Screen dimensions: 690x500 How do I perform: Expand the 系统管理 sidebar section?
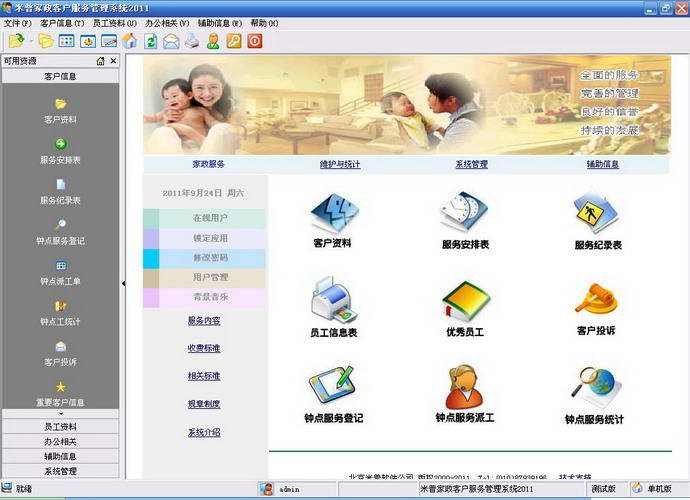[x=60, y=471]
